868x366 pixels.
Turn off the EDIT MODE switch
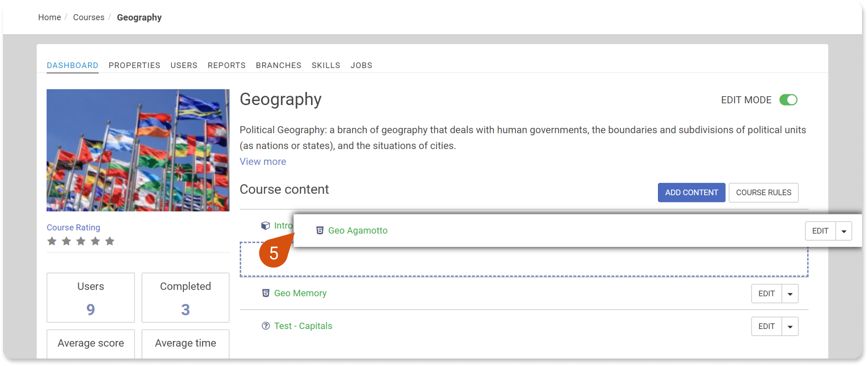788,100
